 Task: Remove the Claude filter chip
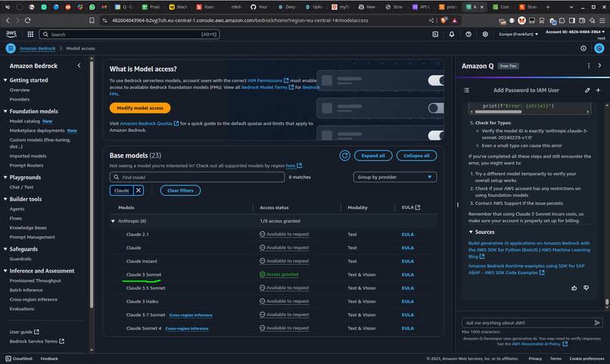click(138, 191)
